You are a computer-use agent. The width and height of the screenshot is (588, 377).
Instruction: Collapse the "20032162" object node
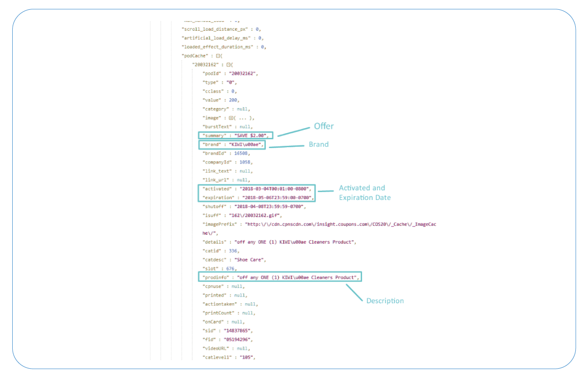pyautogui.click(x=230, y=65)
